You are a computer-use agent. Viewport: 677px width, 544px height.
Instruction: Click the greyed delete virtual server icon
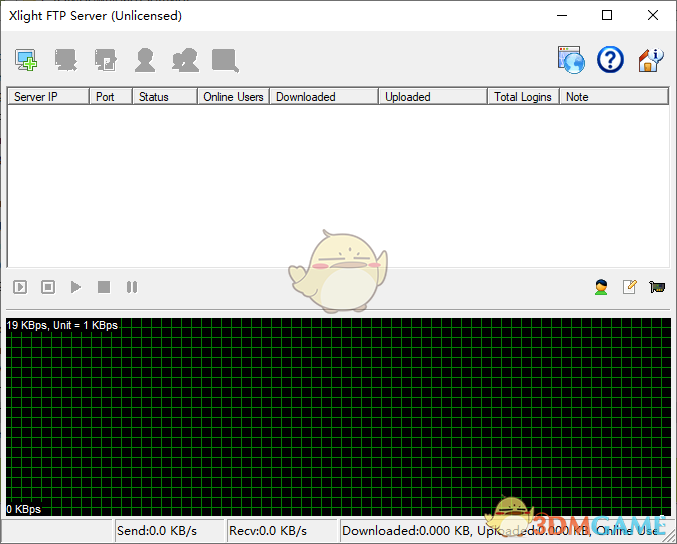[66, 60]
